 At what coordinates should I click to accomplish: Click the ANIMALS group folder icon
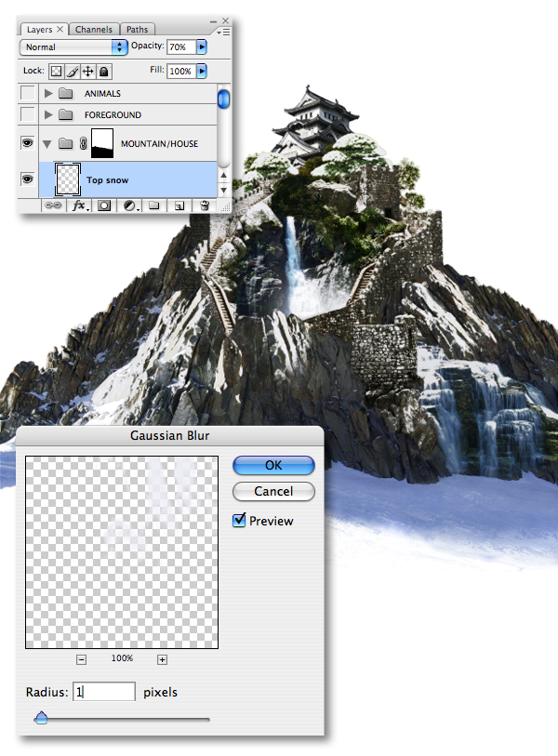click(x=66, y=93)
